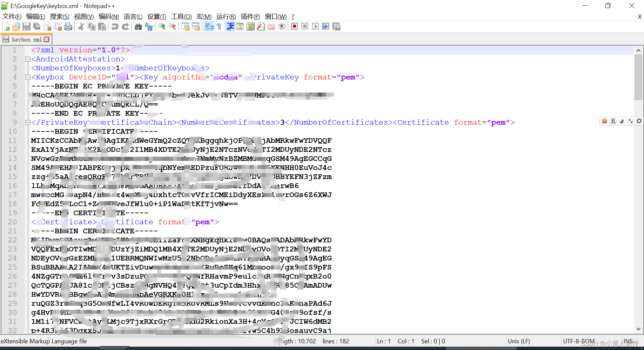Collapse the Keybox element fold marker
Screen dimensions: 644x350
(x=28, y=77)
